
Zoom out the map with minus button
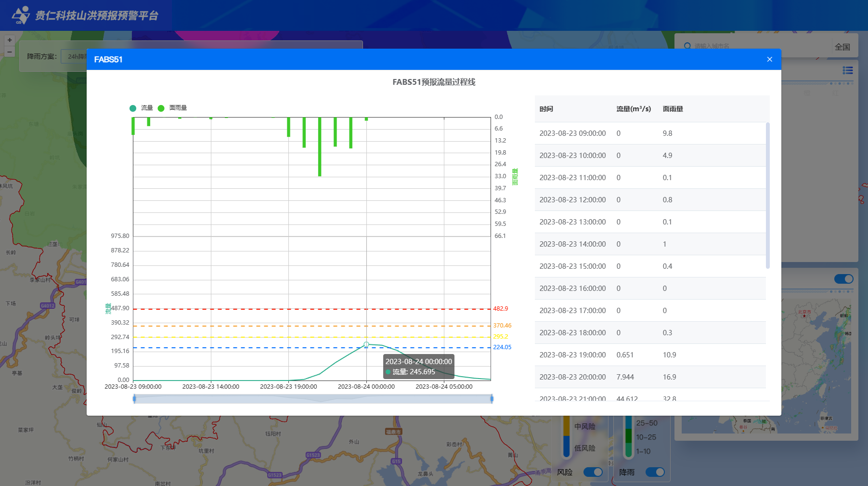[x=9, y=52]
